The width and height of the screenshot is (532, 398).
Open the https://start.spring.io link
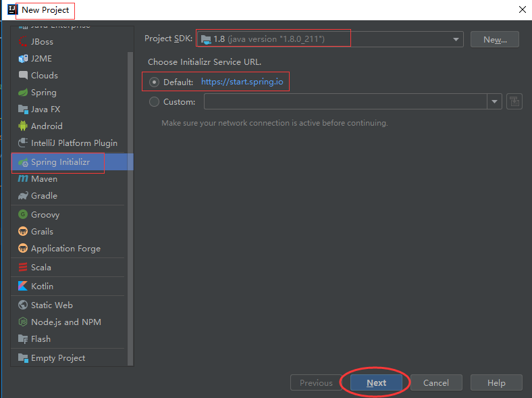pos(242,82)
